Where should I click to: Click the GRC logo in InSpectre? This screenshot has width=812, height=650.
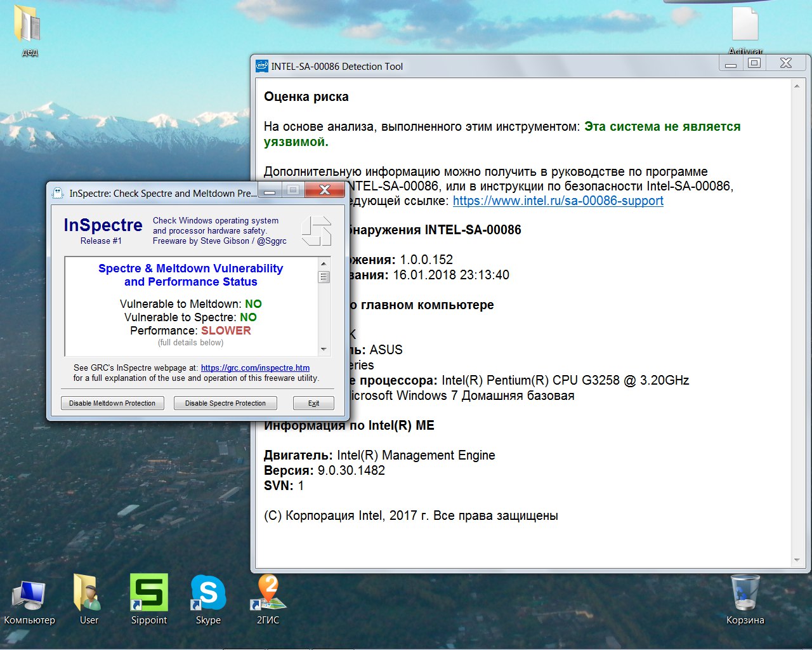[316, 231]
